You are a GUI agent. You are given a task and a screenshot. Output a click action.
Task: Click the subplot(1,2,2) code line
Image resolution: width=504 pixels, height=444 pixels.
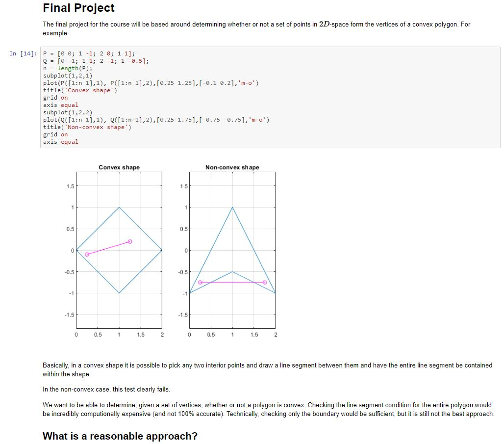coord(68,113)
